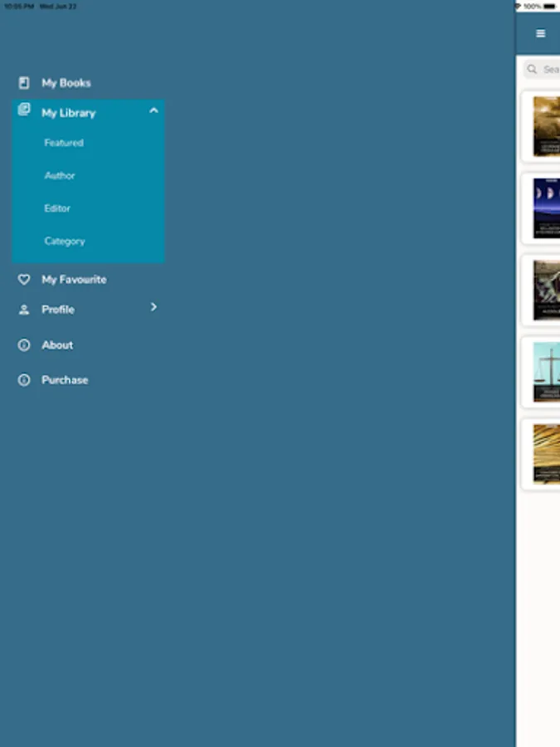The height and width of the screenshot is (747, 560).
Task: Click the search magnifier icon
Action: click(532, 70)
